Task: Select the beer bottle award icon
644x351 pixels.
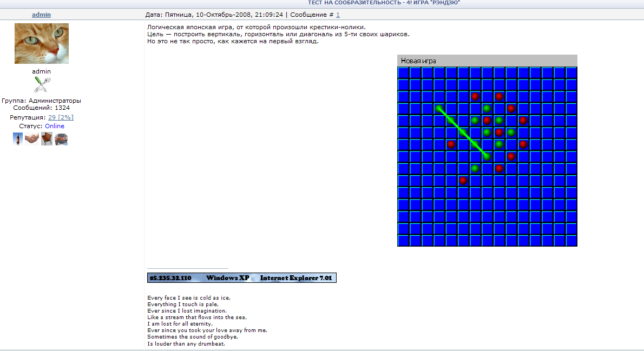Action: (x=18, y=139)
